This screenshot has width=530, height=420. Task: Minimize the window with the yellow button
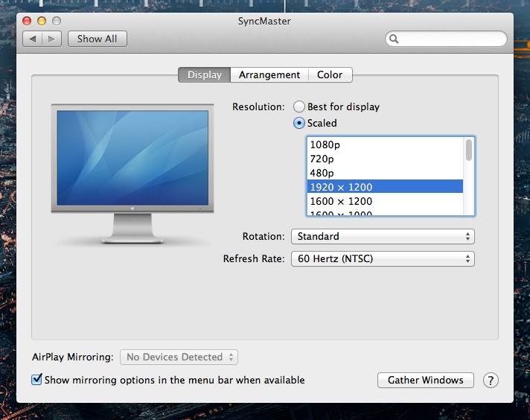tap(42, 21)
